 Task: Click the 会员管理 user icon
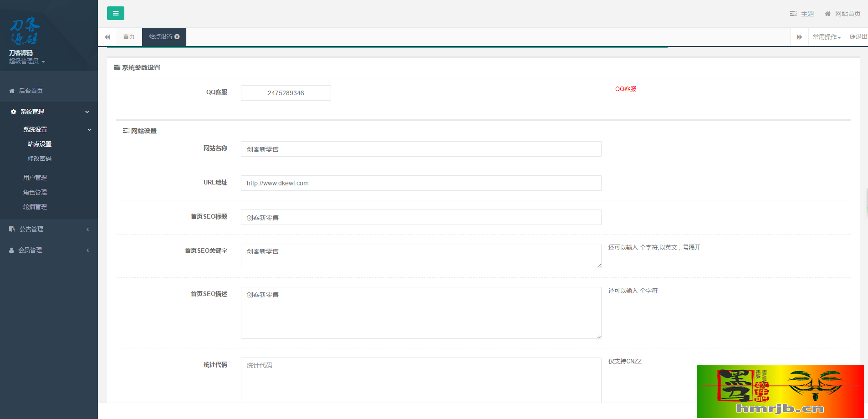11,250
